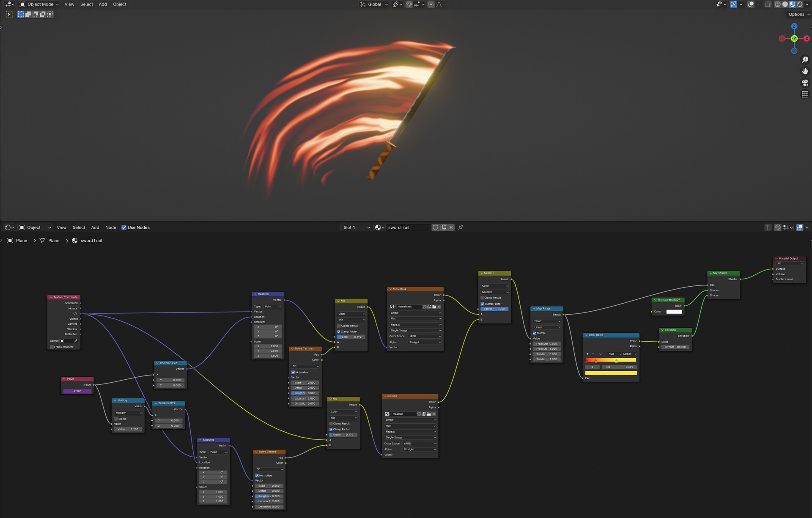Switch orthographic/perspective with the grid icon

805,94
